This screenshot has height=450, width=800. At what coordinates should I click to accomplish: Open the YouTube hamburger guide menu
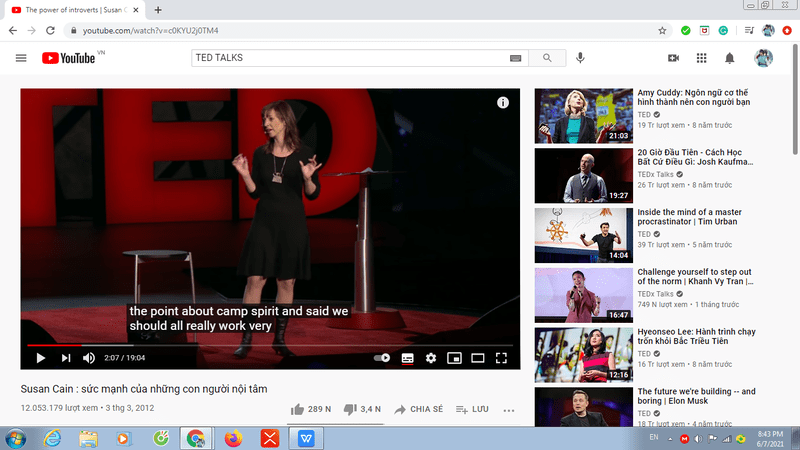[x=21, y=58]
